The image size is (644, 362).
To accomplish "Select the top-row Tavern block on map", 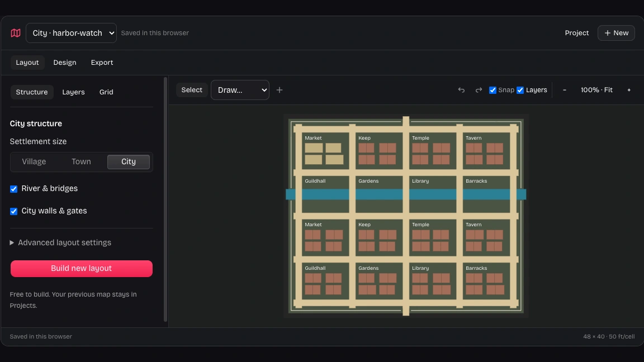I will tap(486, 151).
